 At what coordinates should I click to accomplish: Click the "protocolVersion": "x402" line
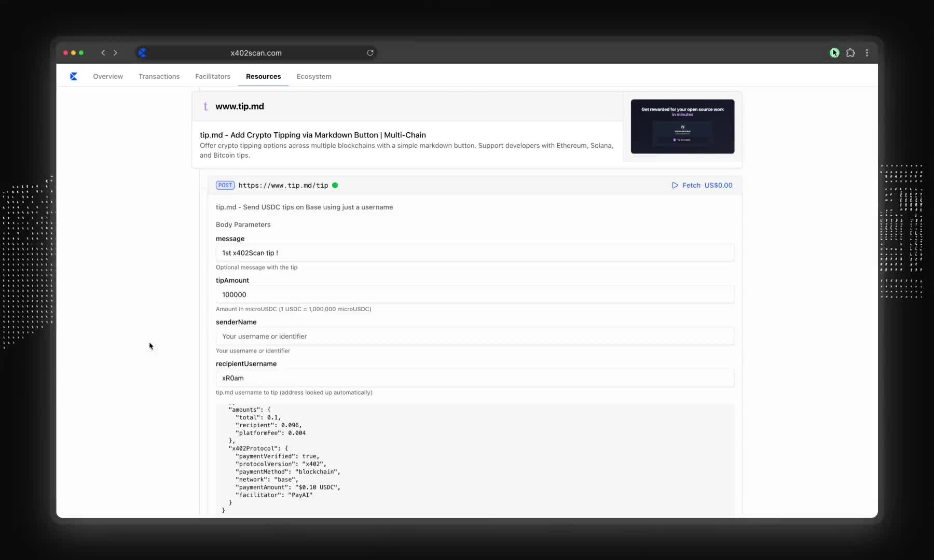pyautogui.click(x=281, y=464)
